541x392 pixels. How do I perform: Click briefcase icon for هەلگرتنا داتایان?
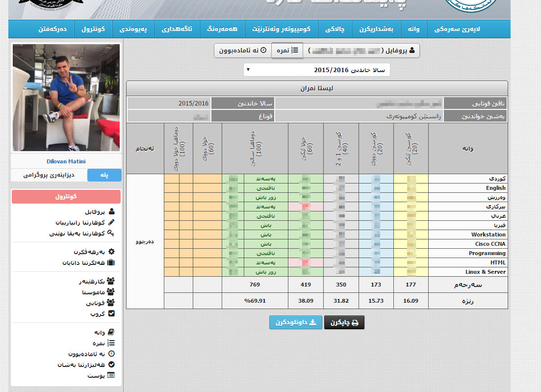(111, 262)
